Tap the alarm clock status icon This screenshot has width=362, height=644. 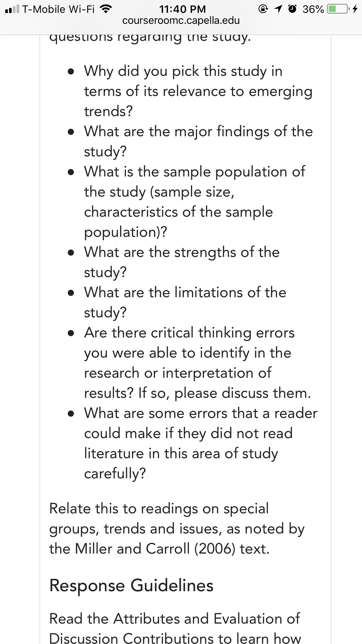click(x=292, y=9)
